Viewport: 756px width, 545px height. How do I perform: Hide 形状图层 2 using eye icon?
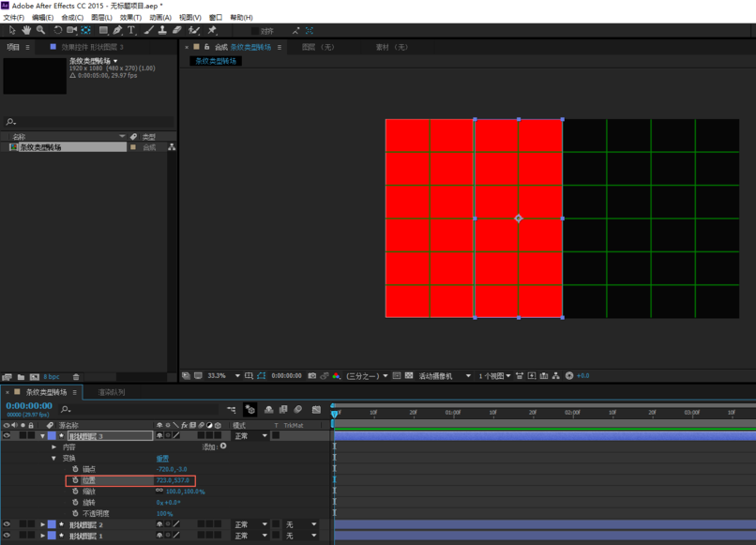[7, 524]
